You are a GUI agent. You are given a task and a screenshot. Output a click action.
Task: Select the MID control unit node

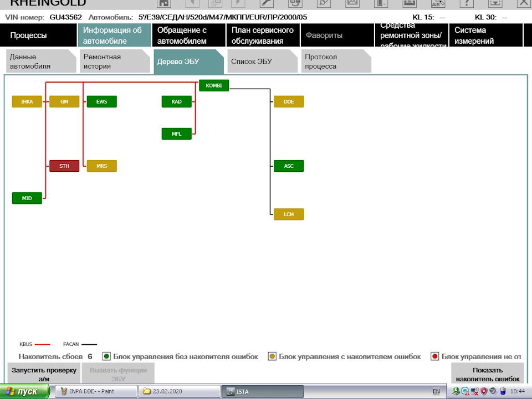(27, 198)
